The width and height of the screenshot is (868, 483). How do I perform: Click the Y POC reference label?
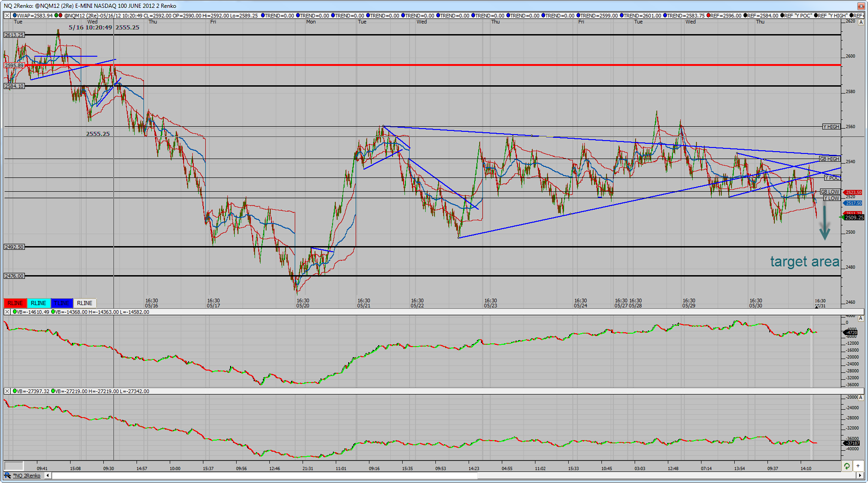[x=832, y=178]
